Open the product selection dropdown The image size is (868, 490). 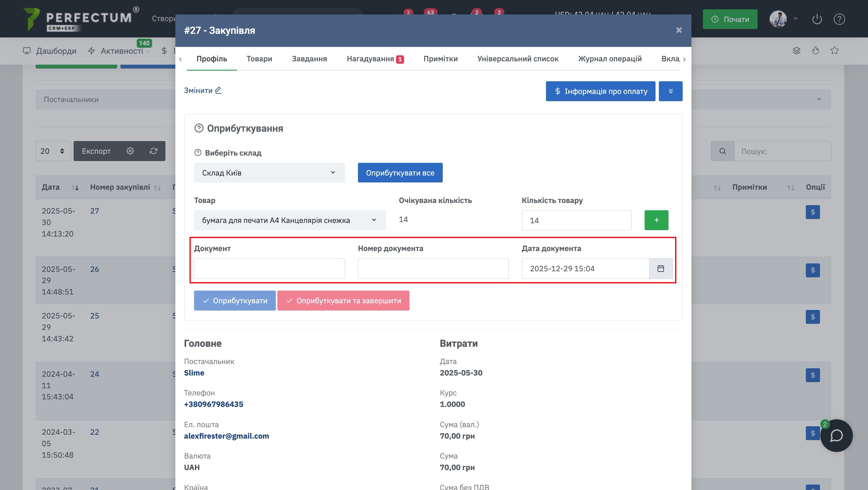pos(289,220)
